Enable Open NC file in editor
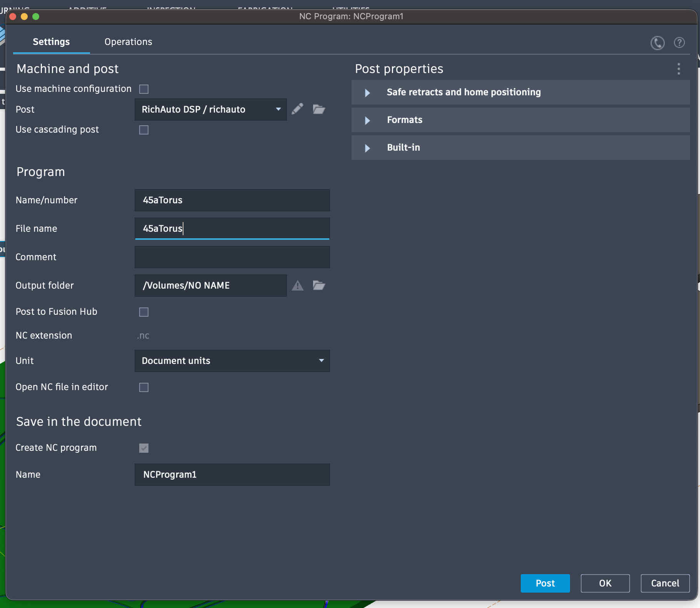 144,387
